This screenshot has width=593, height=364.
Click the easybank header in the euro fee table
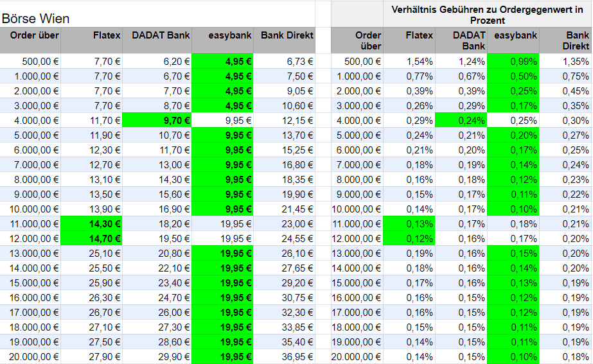[x=222, y=40]
